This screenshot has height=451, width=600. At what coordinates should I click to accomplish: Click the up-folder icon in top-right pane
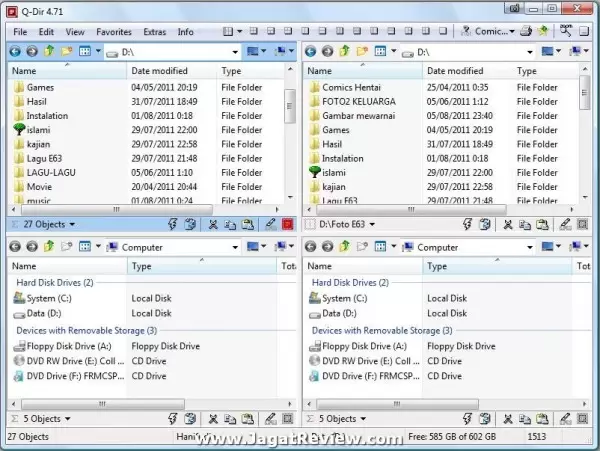(x=345, y=50)
